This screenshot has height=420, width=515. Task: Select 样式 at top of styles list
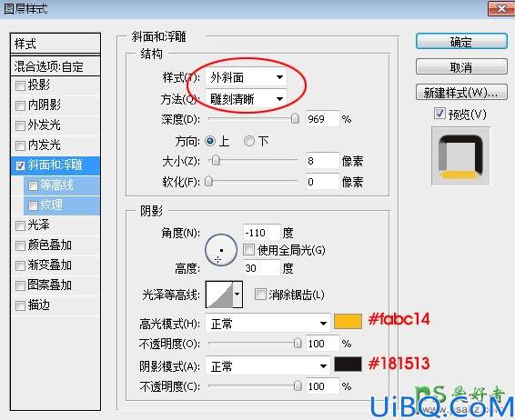56,44
